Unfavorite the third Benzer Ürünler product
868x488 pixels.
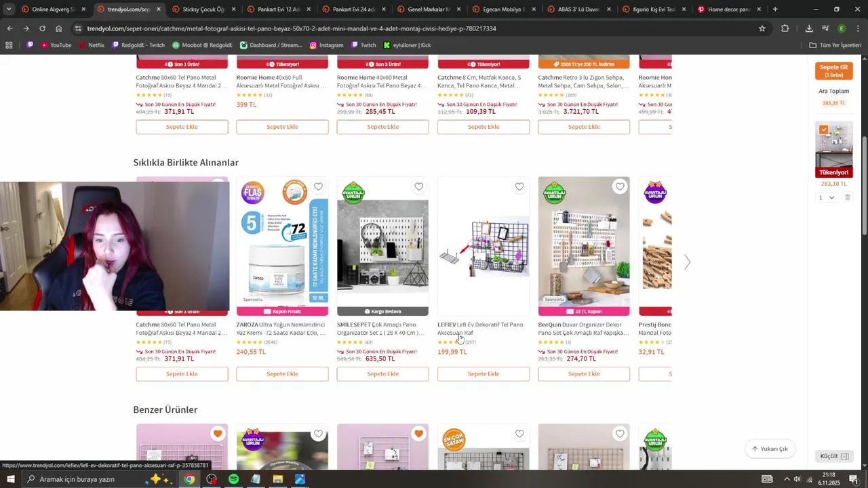pos(418,434)
